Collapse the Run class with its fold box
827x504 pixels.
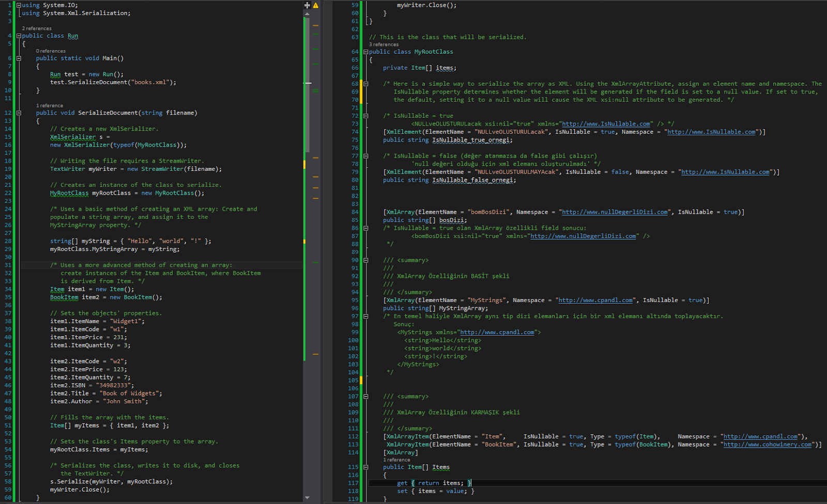click(18, 36)
